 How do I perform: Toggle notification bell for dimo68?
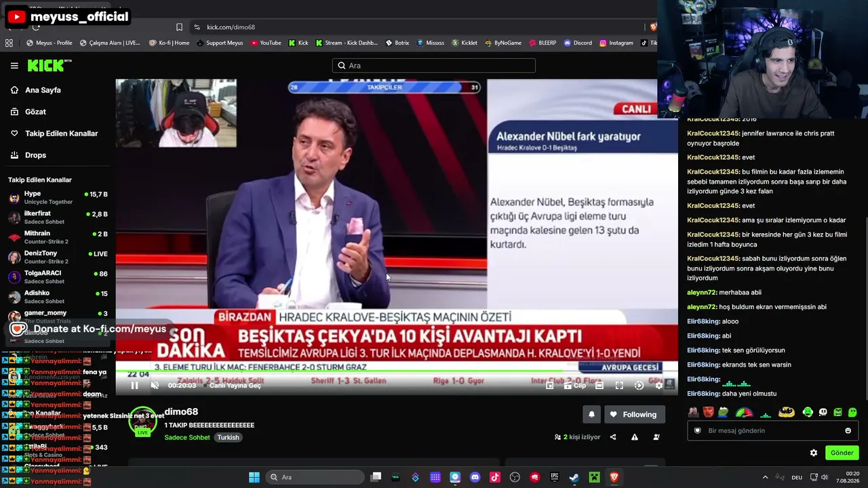(x=591, y=415)
